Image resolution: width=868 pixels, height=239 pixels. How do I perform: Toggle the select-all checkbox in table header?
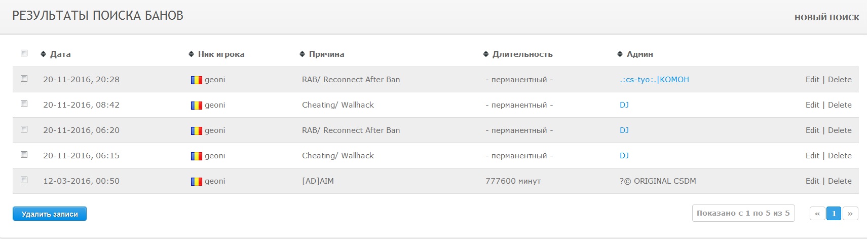(x=24, y=53)
